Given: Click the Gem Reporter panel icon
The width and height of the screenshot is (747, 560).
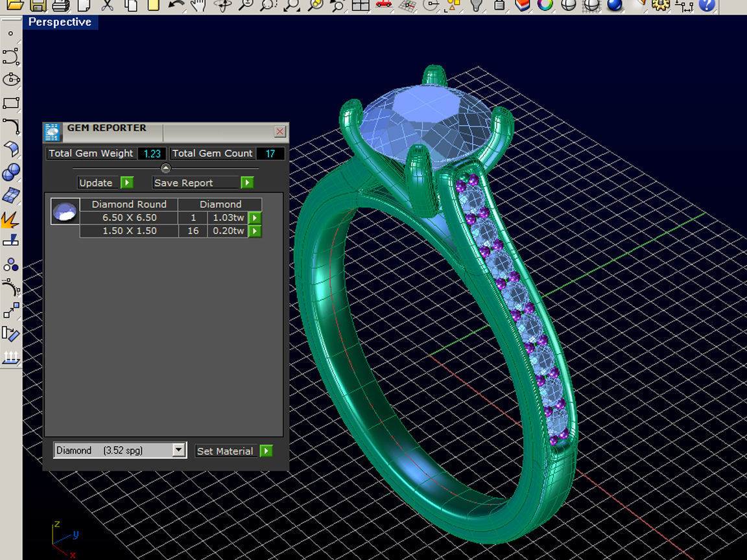Looking at the screenshot, I should 52,132.
